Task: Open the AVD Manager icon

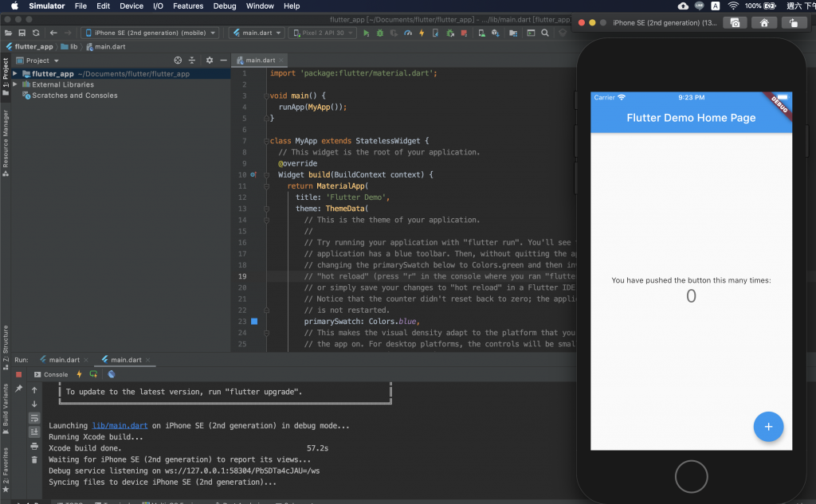Action: (x=482, y=33)
